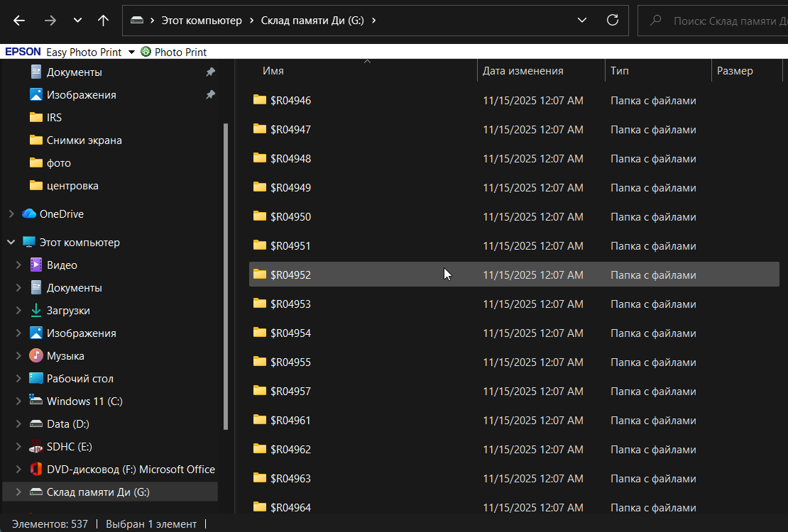Click folder icon of $R04955
788x532 pixels.
pos(259,361)
